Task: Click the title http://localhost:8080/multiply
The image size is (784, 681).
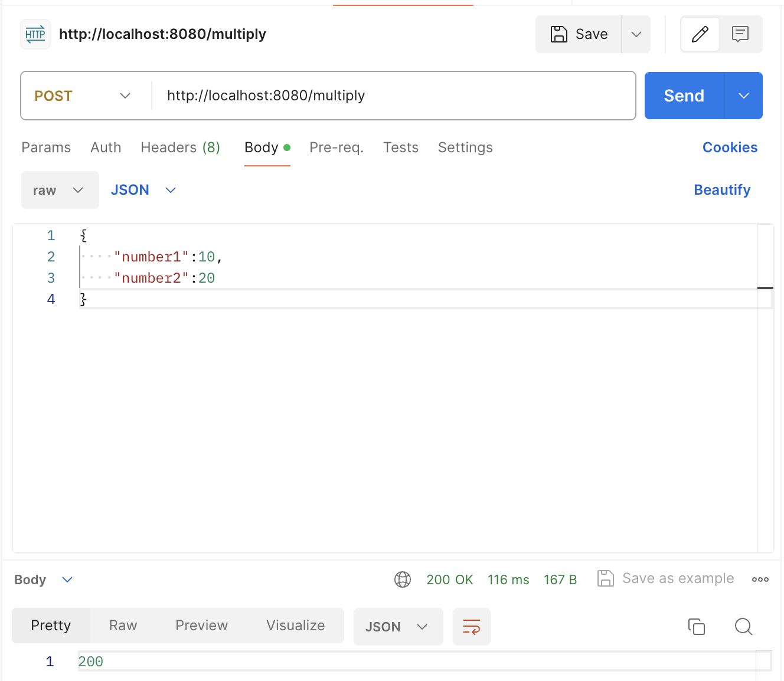Action: 162,34
